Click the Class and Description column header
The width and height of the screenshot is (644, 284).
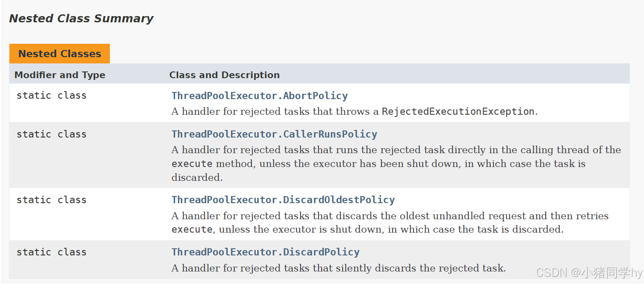coord(224,75)
